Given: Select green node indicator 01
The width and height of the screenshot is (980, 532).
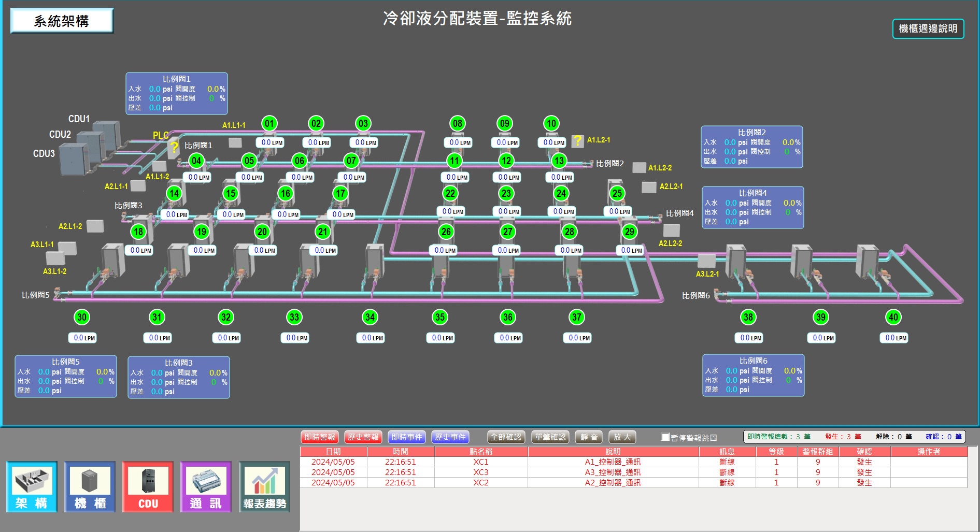Looking at the screenshot, I should (x=269, y=123).
